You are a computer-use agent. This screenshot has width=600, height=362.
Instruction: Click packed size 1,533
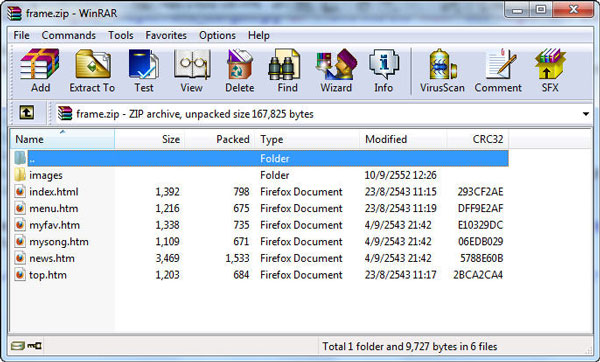point(237,258)
